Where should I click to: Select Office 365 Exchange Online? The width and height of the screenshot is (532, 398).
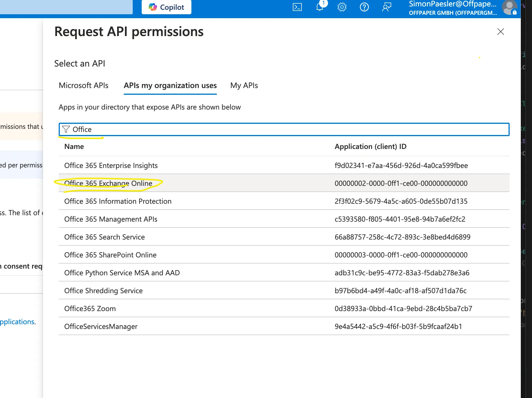click(108, 183)
